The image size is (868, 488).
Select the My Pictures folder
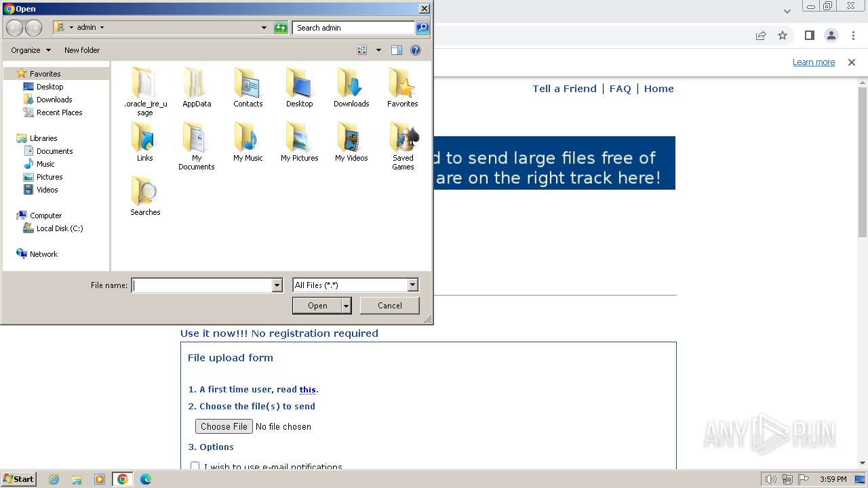pyautogui.click(x=299, y=141)
